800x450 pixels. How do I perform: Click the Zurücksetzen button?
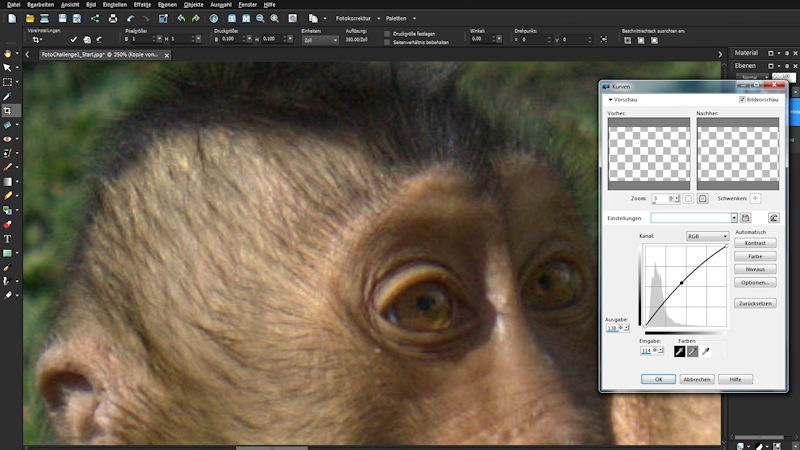(x=754, y=301)
